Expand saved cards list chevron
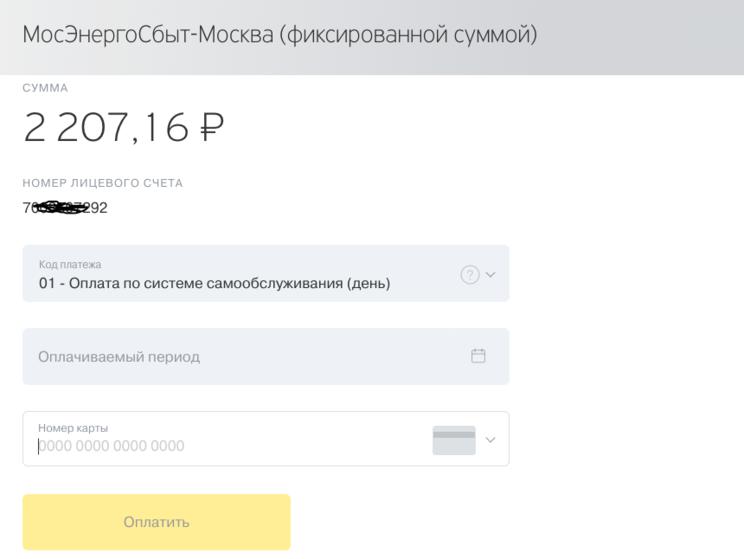 pyautogui.click(x=490, y=439)
